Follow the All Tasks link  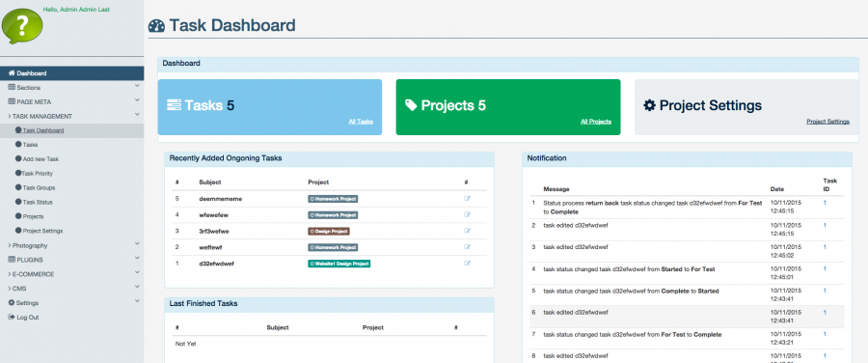[361, 122]
